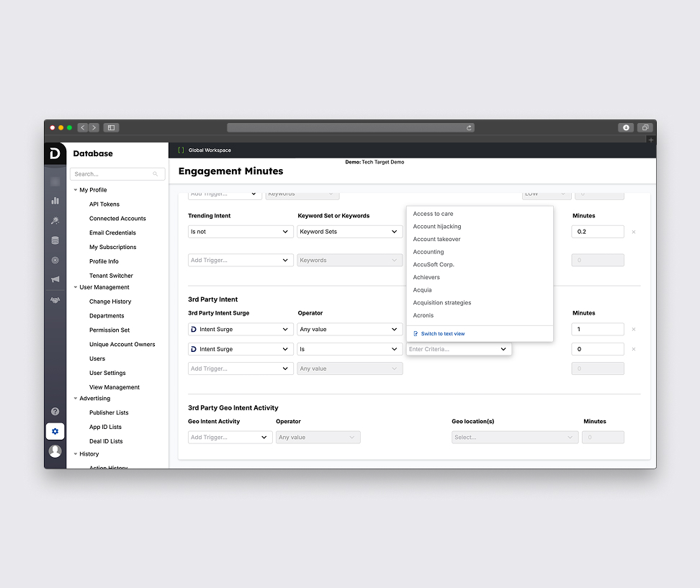
Task: Edit the Minutes field showing 0.2
Action: [x=598, y=232]
